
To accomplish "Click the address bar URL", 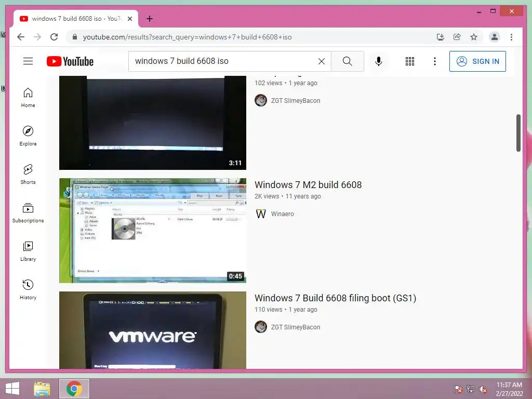I will (x=187, y=37).
